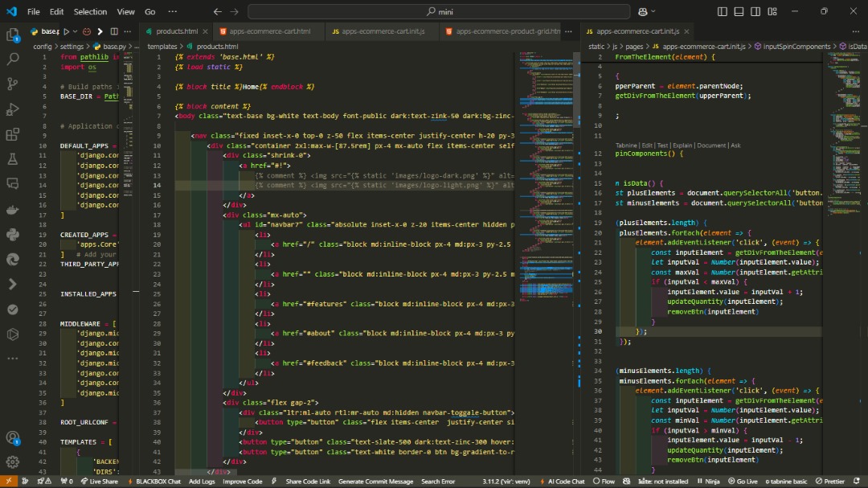Open the Docker view in activity bar
The image size is (868, 488).
click(x=12, y=210)
